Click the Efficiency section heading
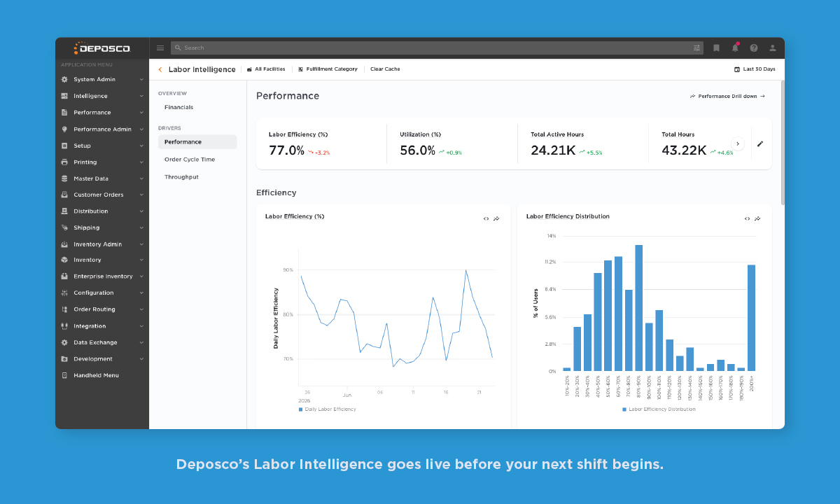The height and width of the screenshot is (504, 840). coord(276,192)
